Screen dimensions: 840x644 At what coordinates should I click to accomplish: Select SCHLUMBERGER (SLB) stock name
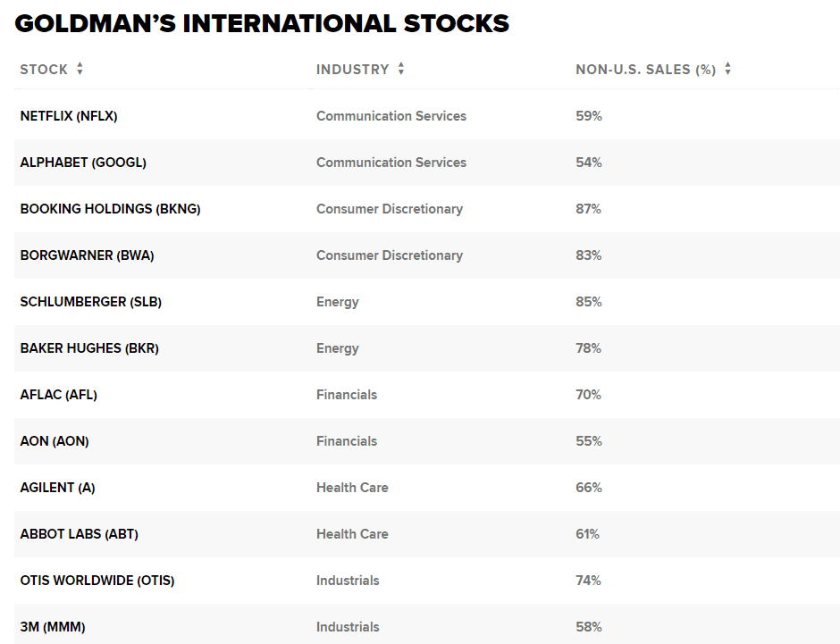tap(91, 302)
